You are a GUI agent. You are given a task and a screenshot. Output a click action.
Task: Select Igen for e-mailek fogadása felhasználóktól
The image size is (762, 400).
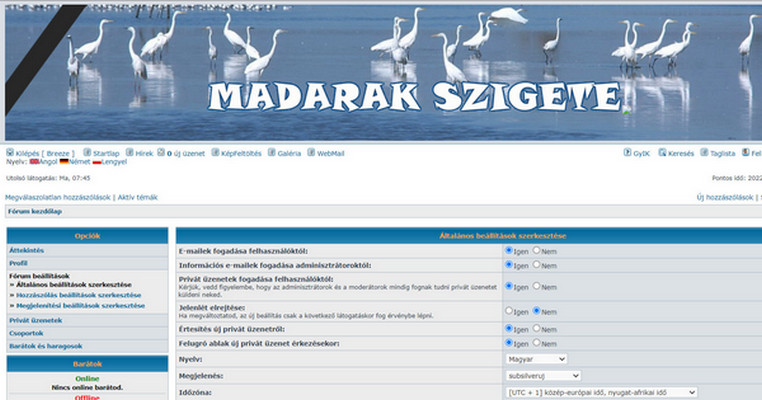point(509,250)
